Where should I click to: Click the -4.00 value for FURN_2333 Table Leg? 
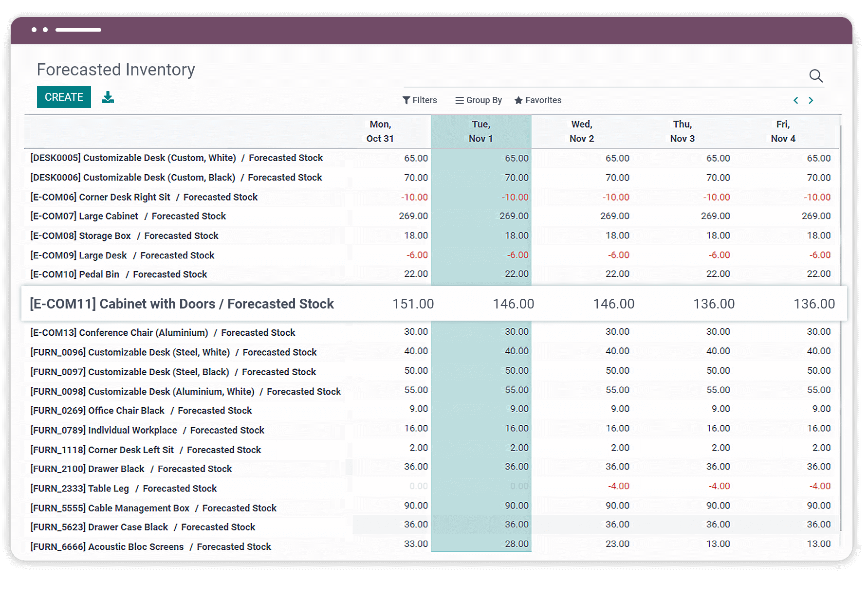pos(618,486)
